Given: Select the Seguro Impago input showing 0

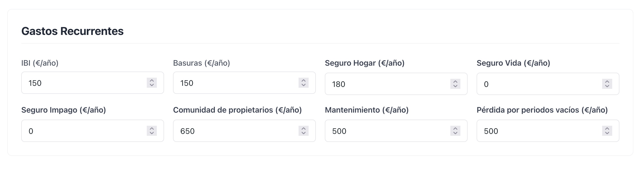Looking at the screenshot, I should point(84,130).
